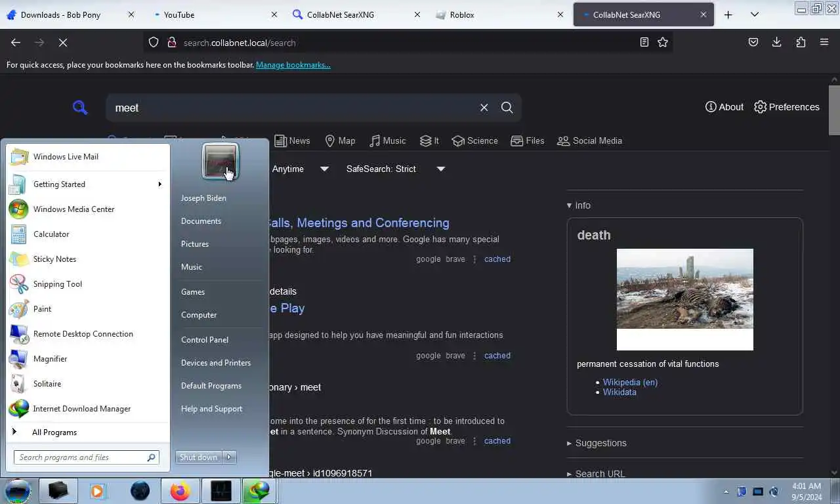Switch to News search category
The height and width of the screenshot is (504, 840).
point(292,140)
